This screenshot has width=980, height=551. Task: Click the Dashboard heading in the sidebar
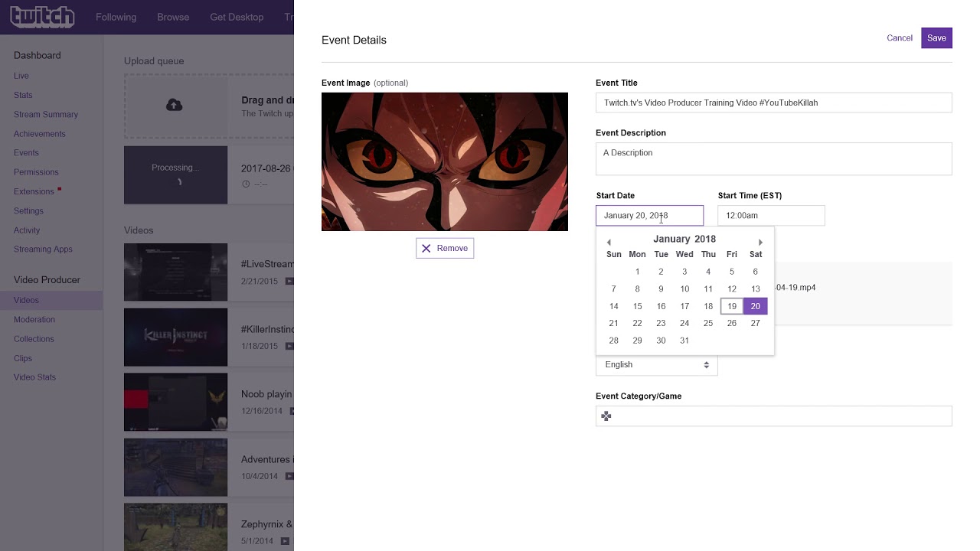(x=37, y=55)
